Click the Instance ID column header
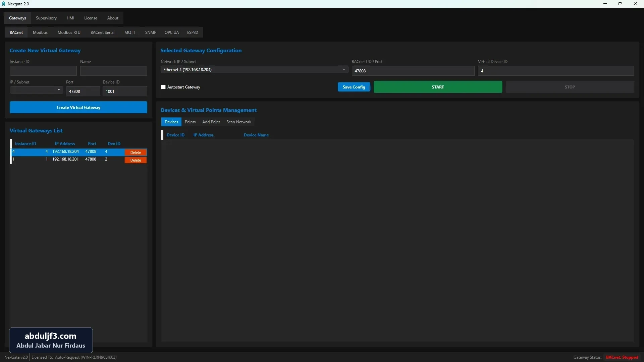This screenshot has height=362, width=644. (25, 144)
